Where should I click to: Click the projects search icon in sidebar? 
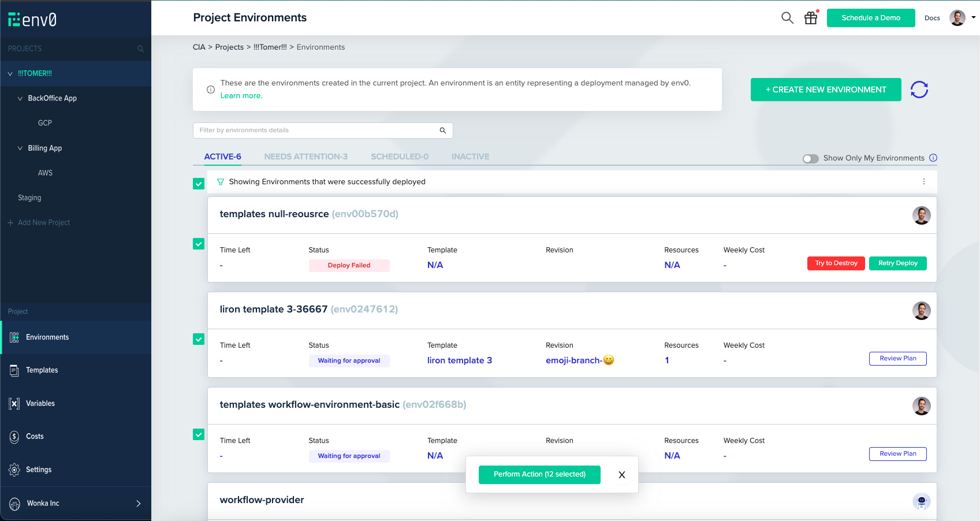click(140, 49)
